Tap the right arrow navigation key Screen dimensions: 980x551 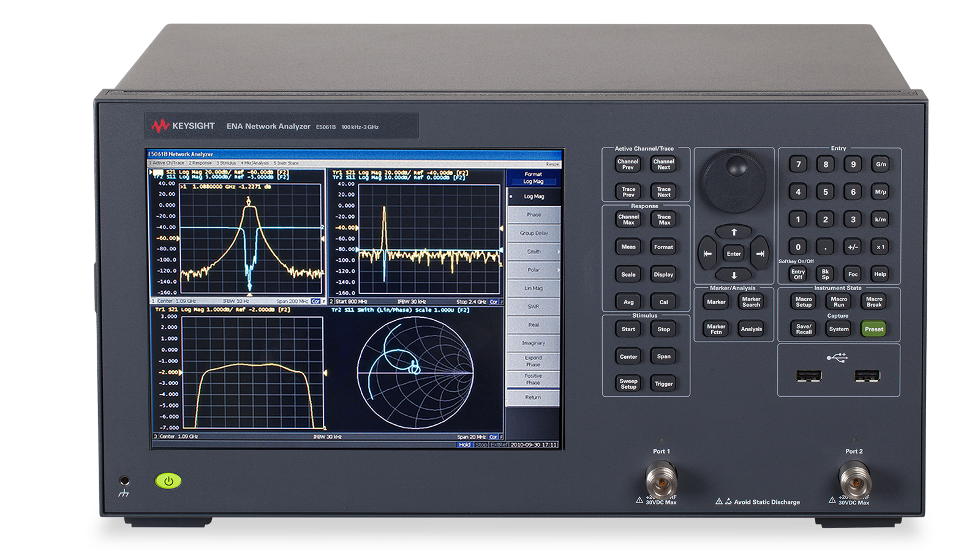pos(760,253)
